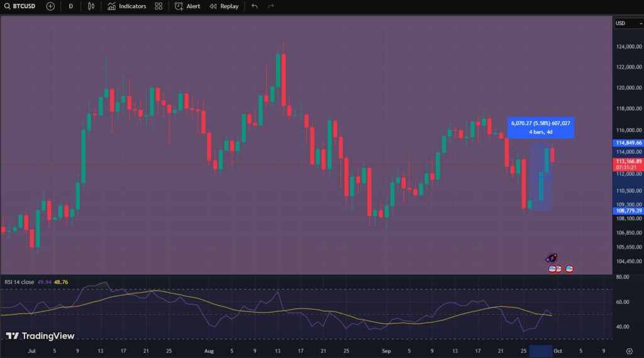Click the Oct label on time axis
The height and width of the screenshot is (358, 644).
click(558, 351)
